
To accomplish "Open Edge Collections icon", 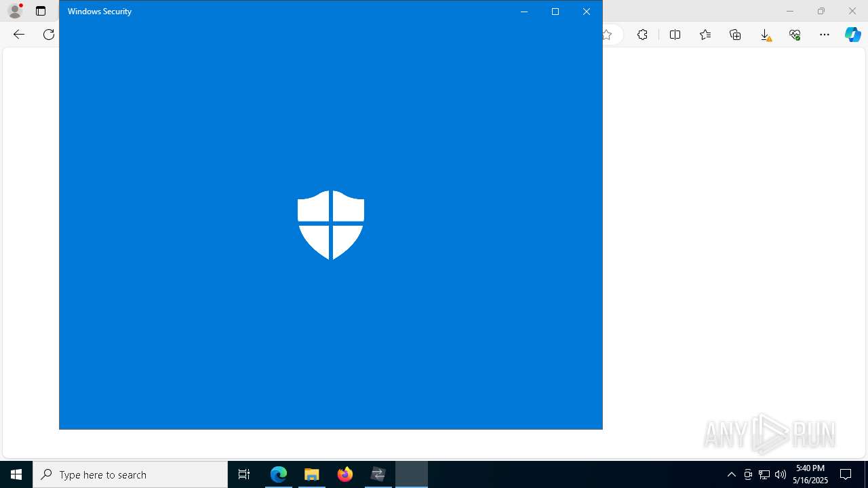I will (x=735, y=35).
